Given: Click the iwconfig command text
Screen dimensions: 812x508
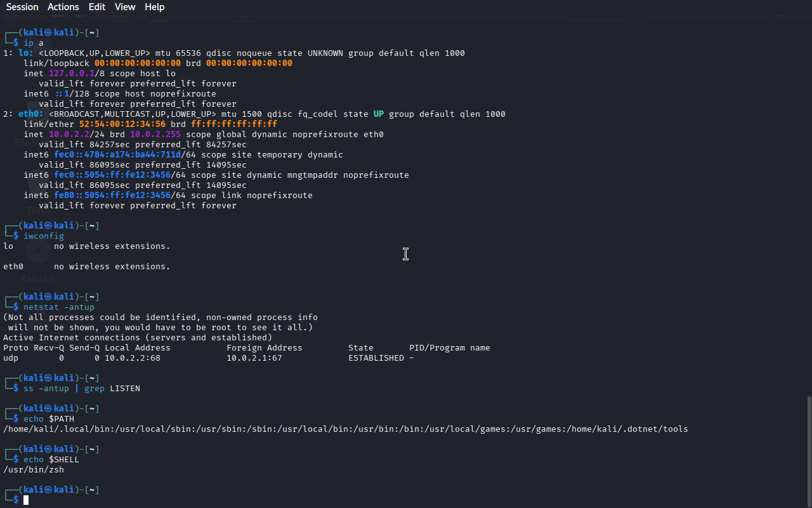Looking at the screenshot, I should pyautogui.click(x=44, y=236).
